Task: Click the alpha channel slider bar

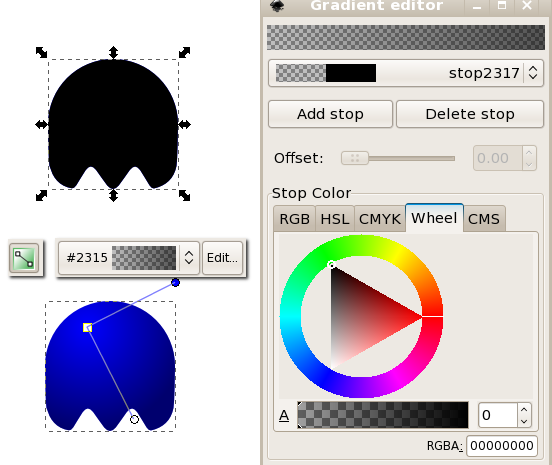Action: coord(383,415)
